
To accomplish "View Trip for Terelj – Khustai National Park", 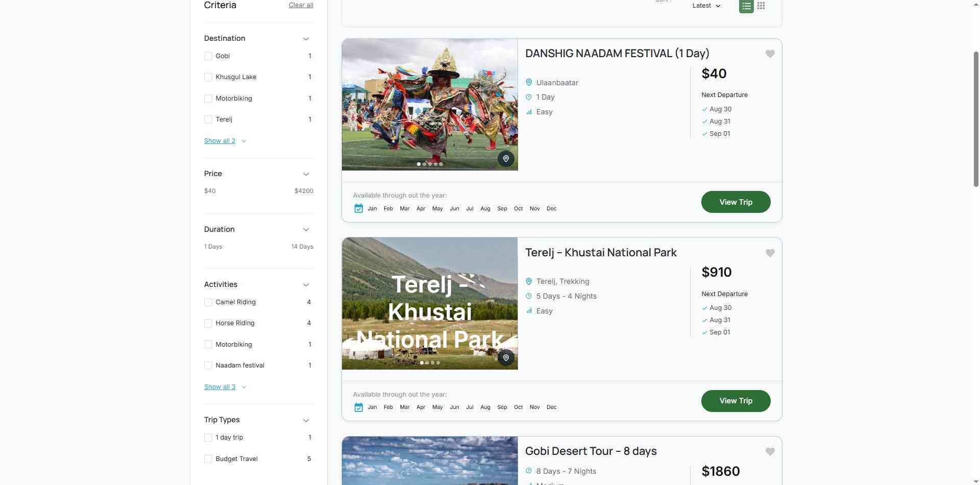I will point(736,401).
